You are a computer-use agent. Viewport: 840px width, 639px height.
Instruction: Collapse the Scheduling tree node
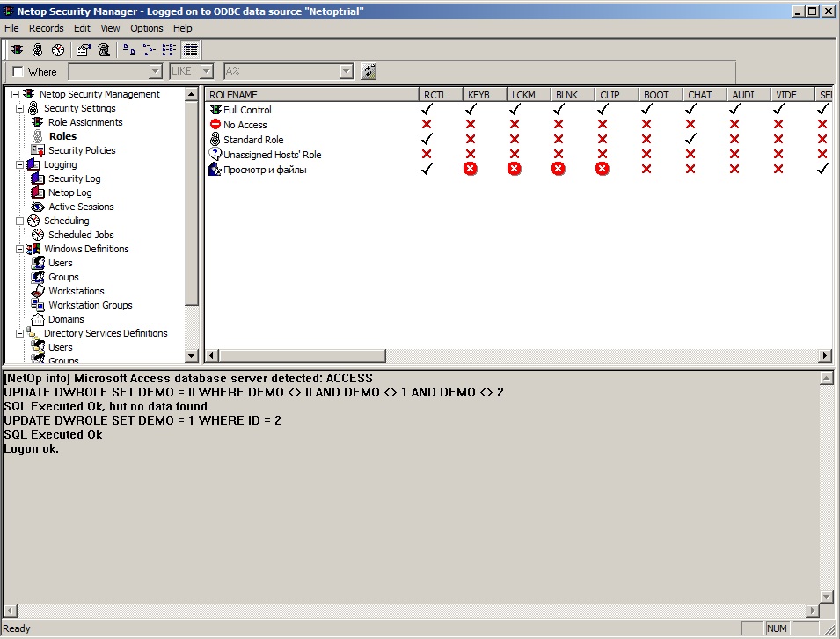coord(20,221)
